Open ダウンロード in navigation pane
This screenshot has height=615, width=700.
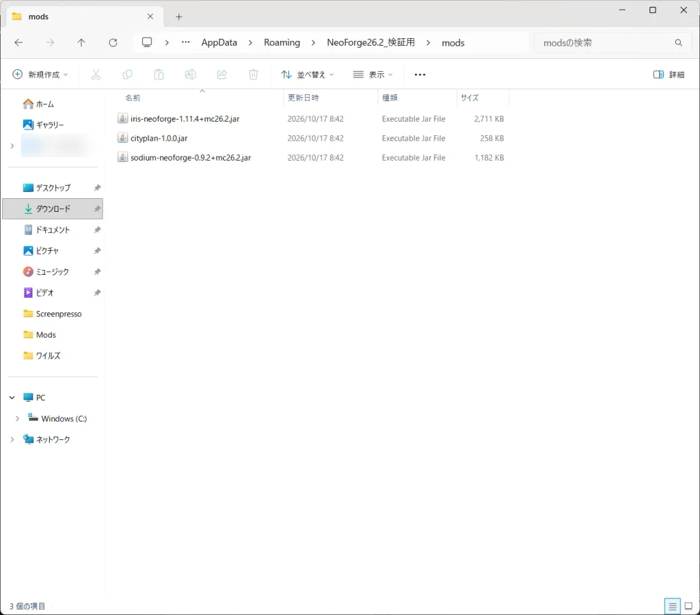click(53, 209)
